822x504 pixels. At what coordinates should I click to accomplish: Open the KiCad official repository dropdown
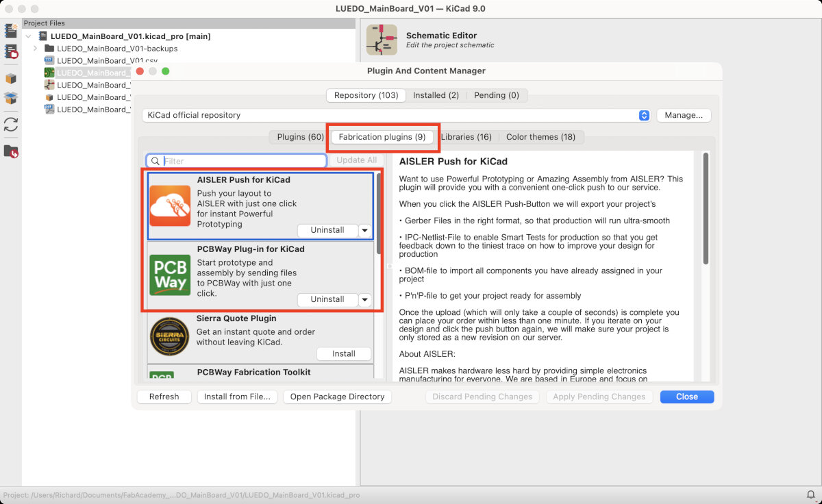(397, 115)
